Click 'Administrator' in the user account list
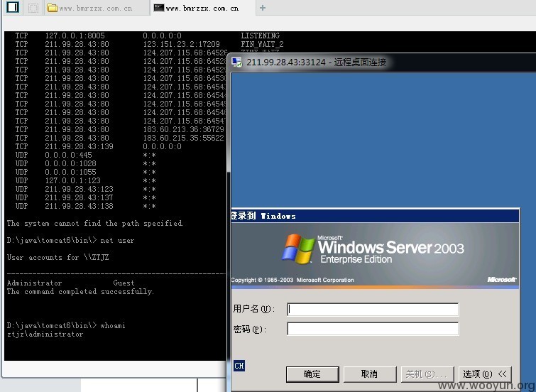This screenshot has height=392, width=536. tap(34, 283)
